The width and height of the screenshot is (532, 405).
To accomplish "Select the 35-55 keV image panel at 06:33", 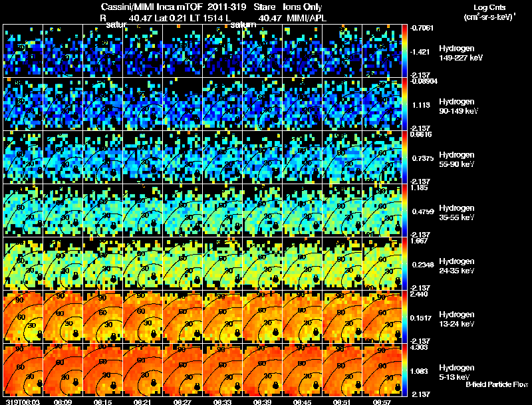I will click(x=223, y=210).
